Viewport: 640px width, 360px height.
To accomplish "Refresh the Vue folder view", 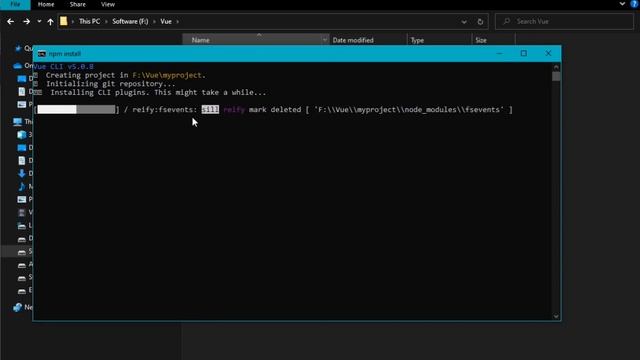I will 480,22.
